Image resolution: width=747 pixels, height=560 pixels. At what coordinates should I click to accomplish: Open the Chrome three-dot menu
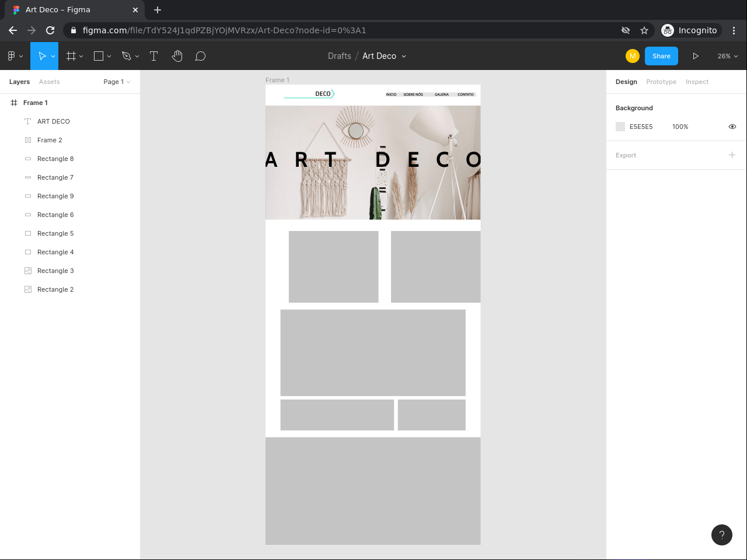(x=734, y=30)
